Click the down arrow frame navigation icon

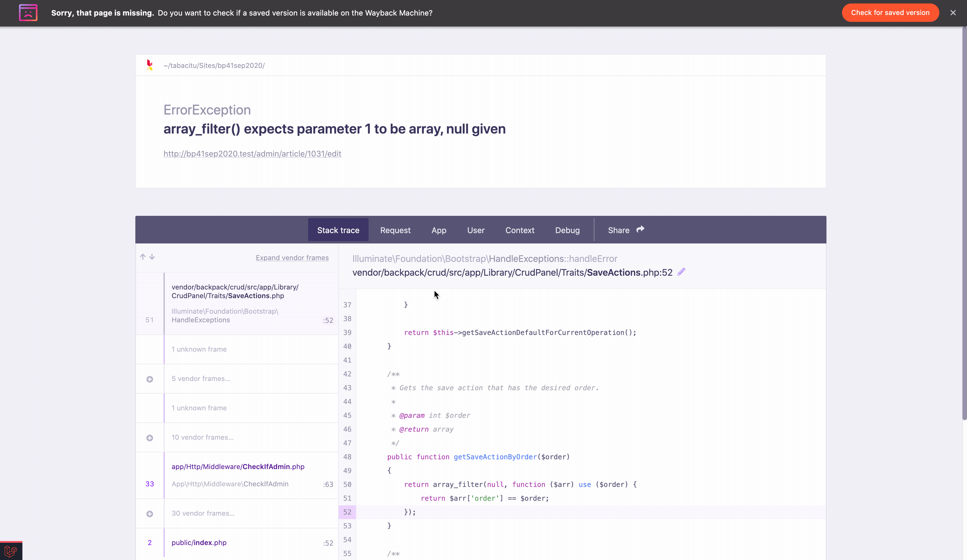pos(152,257)
